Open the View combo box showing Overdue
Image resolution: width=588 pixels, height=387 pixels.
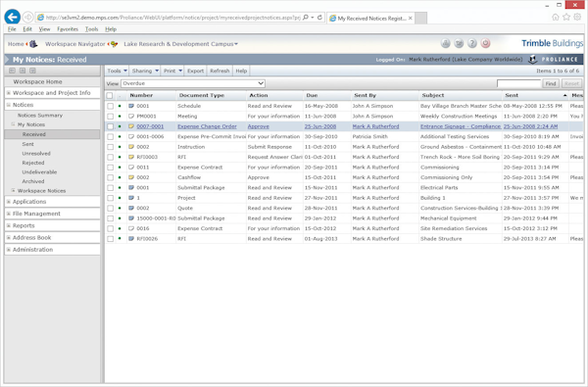point(193,83)
